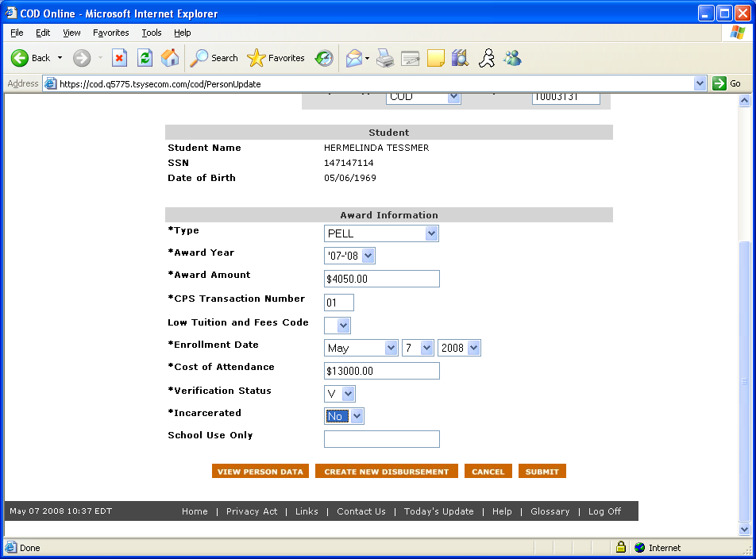Open the Tools menu
This screenshot has height=559, width=756.
point(152,33)
